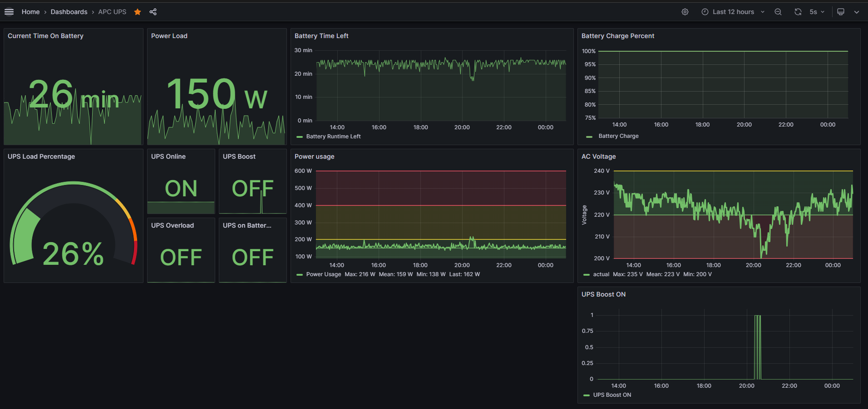This screenshot has width=868, height=409.
Task: Navigate to Dashboards breadcrumb
Action: point(69,12)
